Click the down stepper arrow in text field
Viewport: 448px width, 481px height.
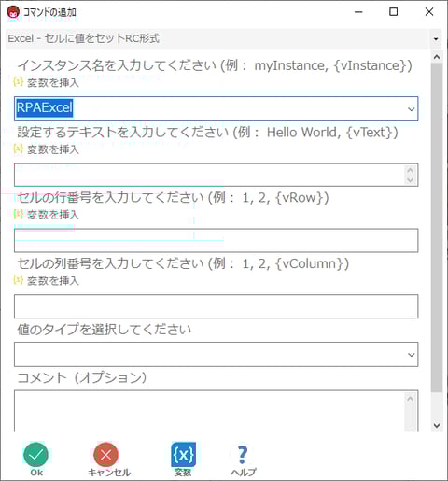pos(411,180)
